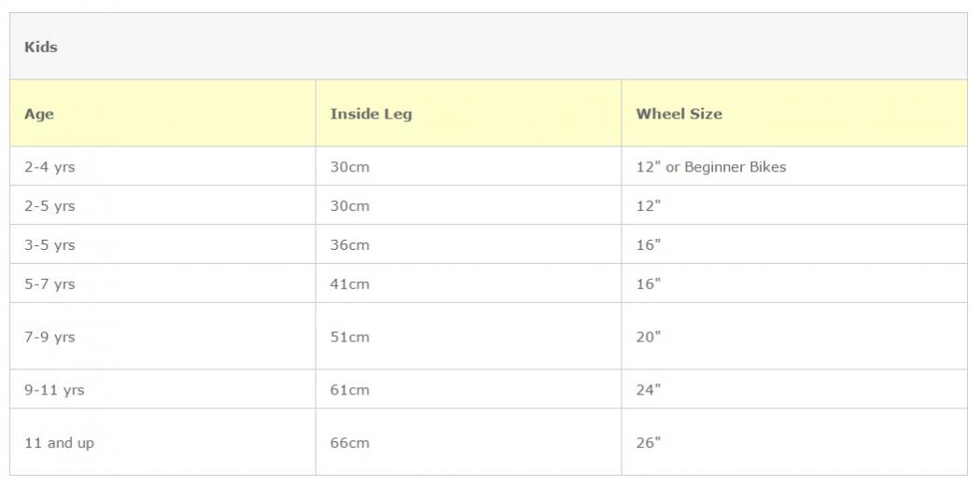Select the Wheel Size column header

pyautogui.click(x=679, y=114)
